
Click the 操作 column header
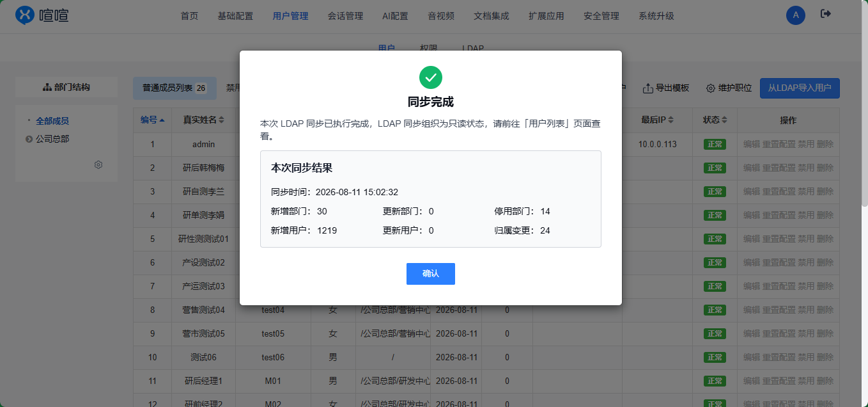788,120
